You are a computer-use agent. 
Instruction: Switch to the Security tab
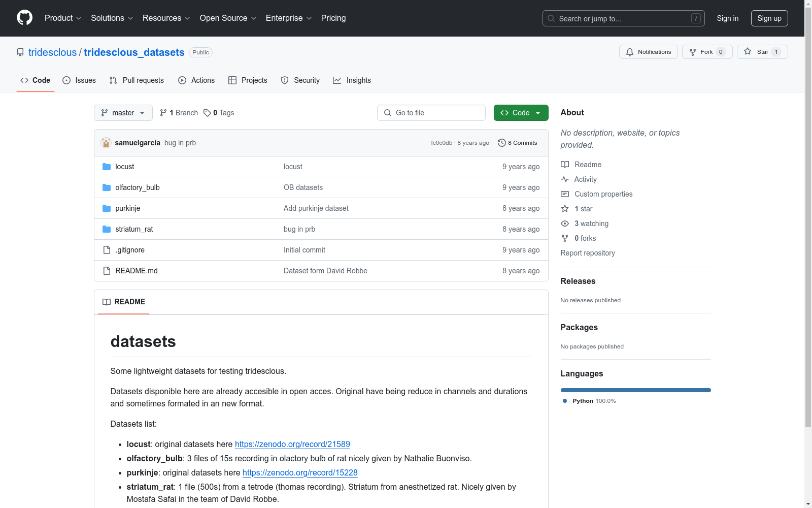click(x=300, y=80)
